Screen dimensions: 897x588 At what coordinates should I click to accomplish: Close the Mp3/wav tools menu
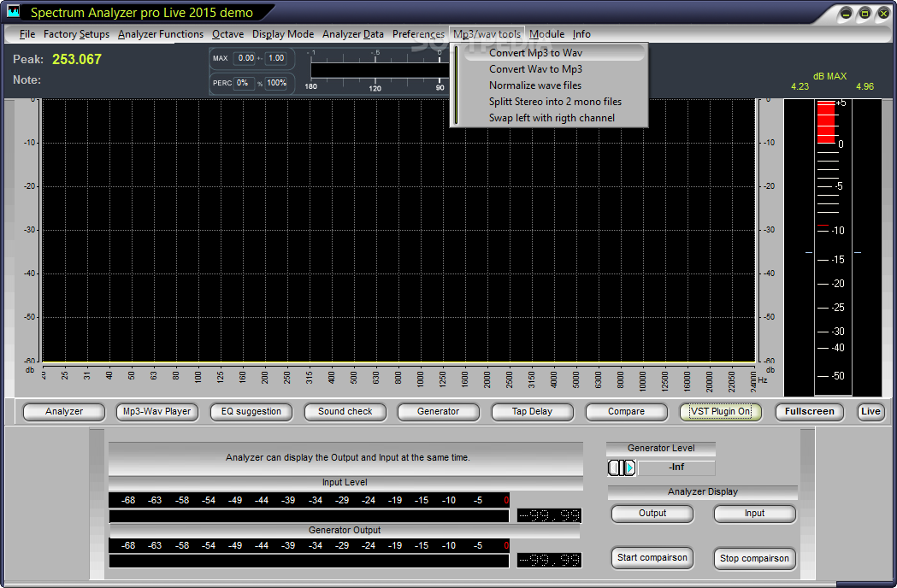(x=487, y=34)
